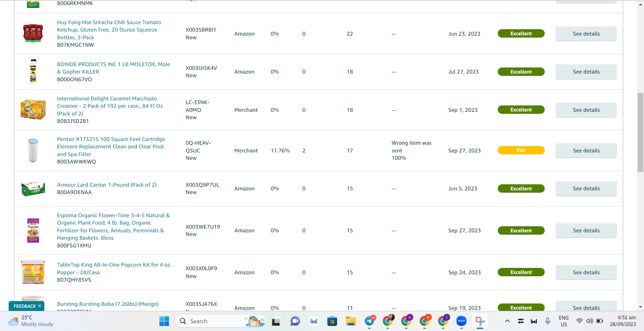644x331 pixels.
Task: Click the ASIN B003AWWKWQ
Action: (76, 162)
